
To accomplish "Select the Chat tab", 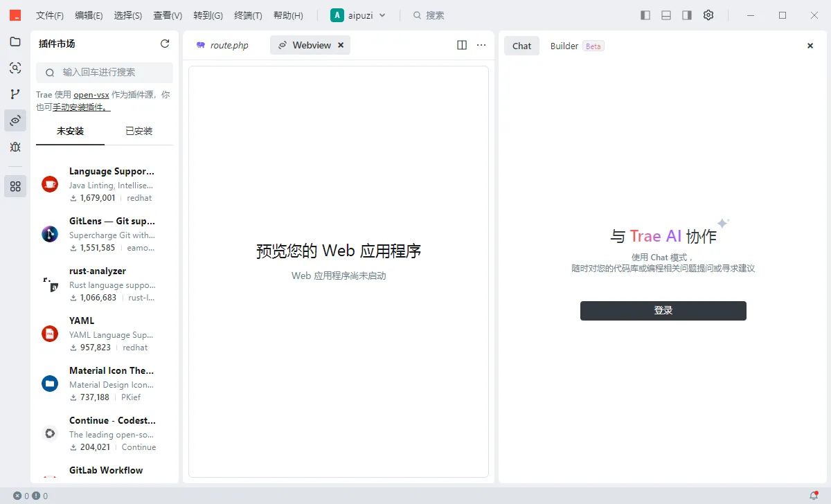I will tap(521, 46).
